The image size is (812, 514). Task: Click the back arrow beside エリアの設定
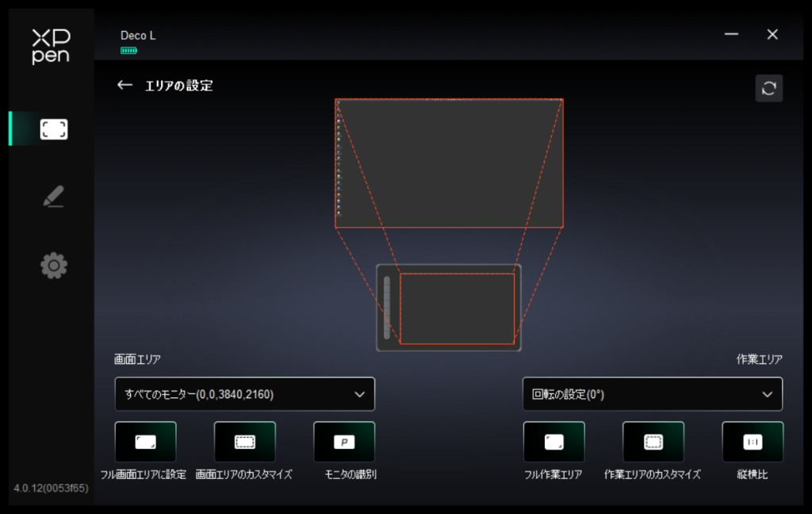click(124, 86)
